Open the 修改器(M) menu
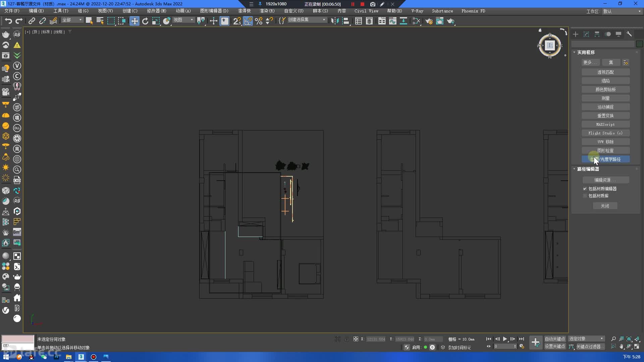Image resolution: width=644 pixels, height=362 pixels. click(x=156, y=11)
